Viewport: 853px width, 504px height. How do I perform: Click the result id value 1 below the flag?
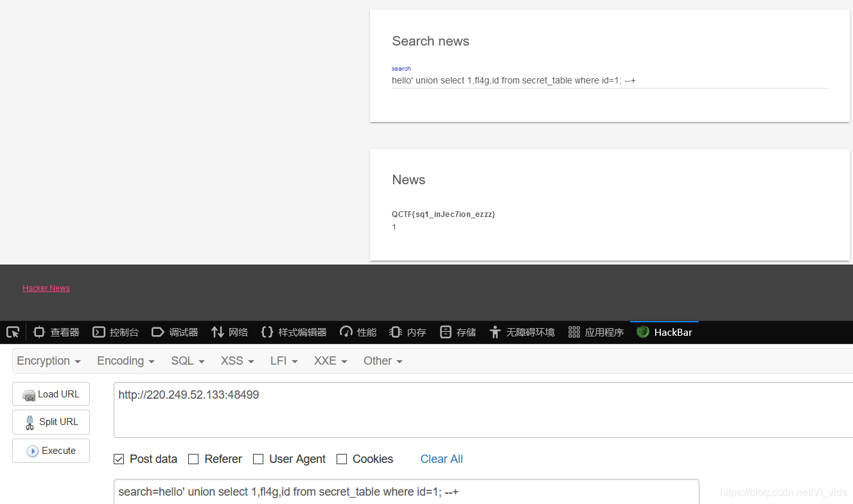(x=394, y=227)
